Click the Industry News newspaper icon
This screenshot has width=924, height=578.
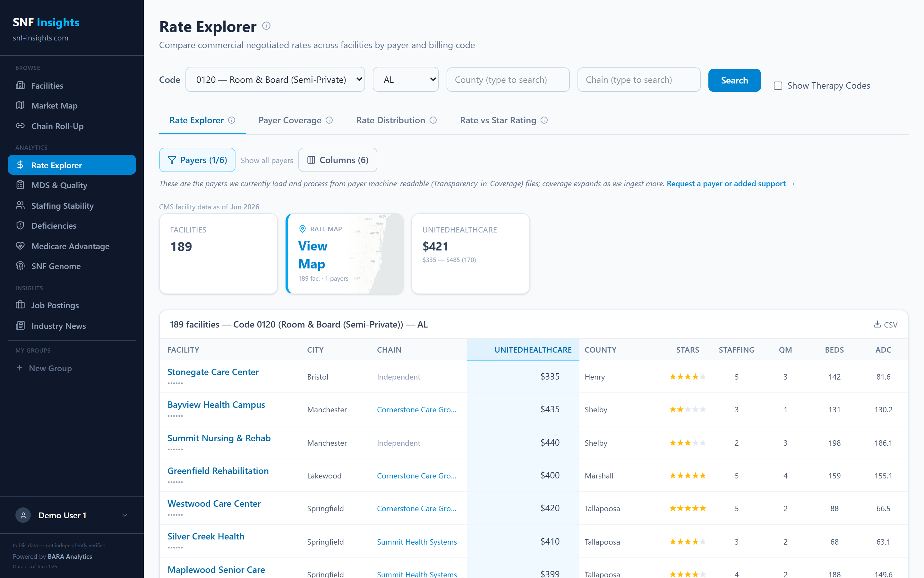[20, 325]
